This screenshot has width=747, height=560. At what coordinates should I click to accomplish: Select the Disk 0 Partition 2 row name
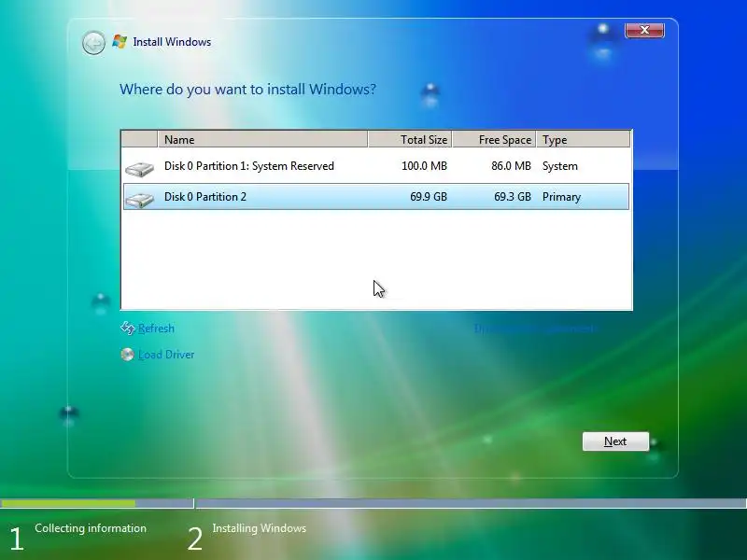click(205, 197)
